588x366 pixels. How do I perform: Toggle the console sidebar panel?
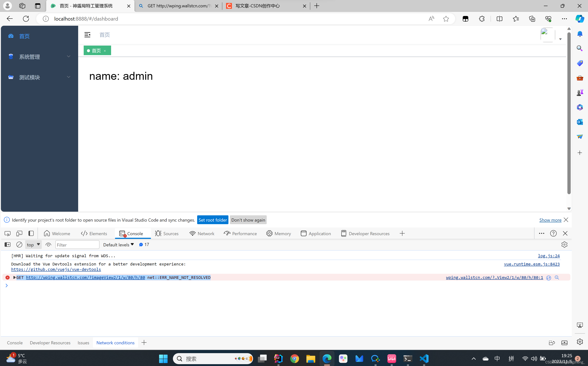[x=7, y=245]
